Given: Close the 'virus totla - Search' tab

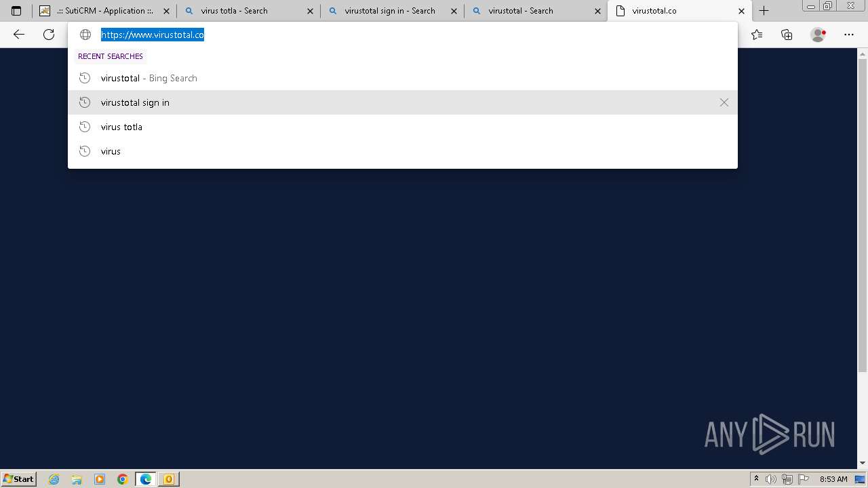Looking at the screenshot, I should point(310,11).
